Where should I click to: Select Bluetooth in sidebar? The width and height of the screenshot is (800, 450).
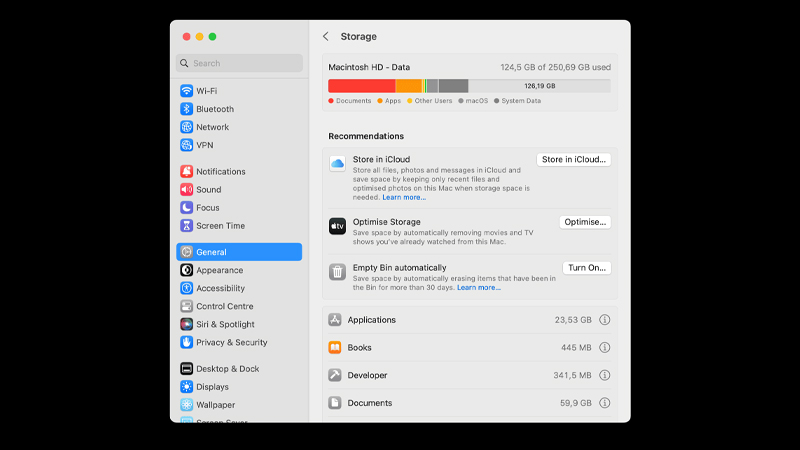pos(239,109)
